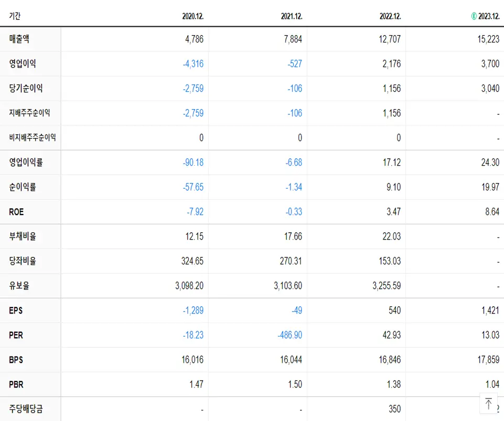The width and height of the screenshot is (504, 421).
Task: Click debt ratio value 22.03
Action: coord(391,236)
